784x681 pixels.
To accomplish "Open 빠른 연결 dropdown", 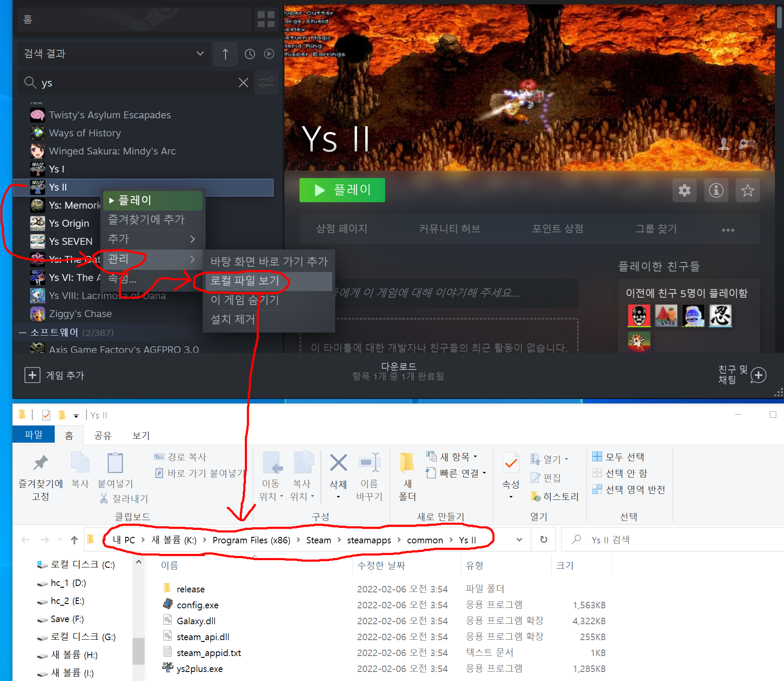I will pos(456,473).
